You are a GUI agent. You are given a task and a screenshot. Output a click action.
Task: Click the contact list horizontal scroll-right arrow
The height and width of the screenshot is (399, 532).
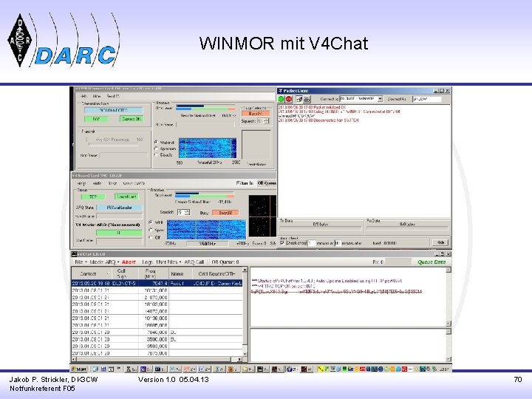pos(239,359)
